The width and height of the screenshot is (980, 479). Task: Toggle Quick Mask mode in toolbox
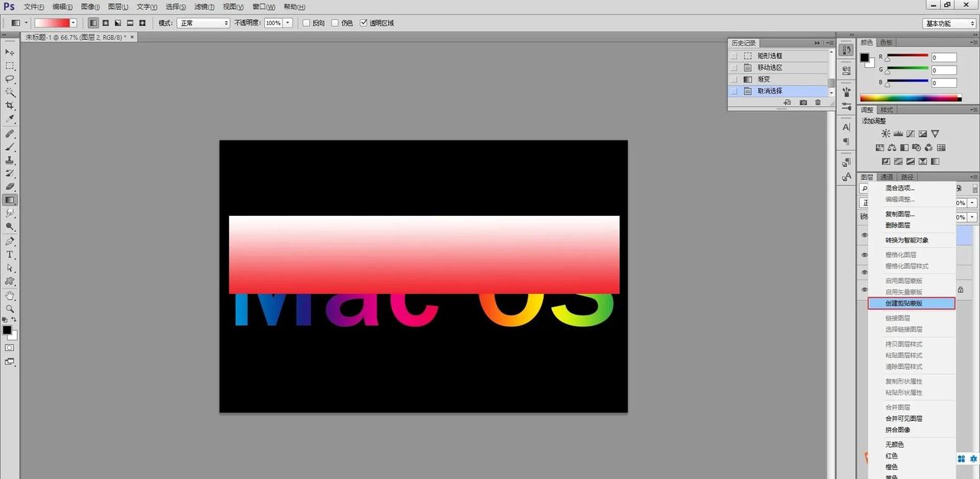point(10,347)
